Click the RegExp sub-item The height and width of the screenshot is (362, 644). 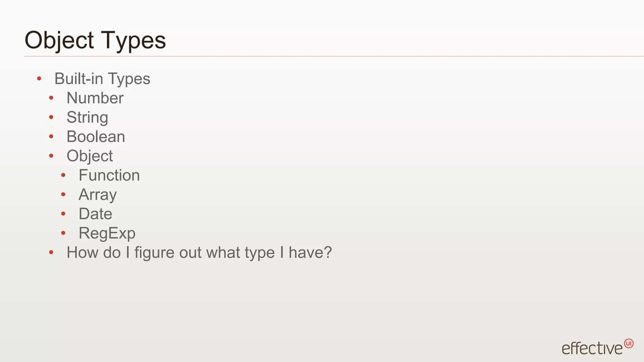pyautogui.click(x=107, y=233)
